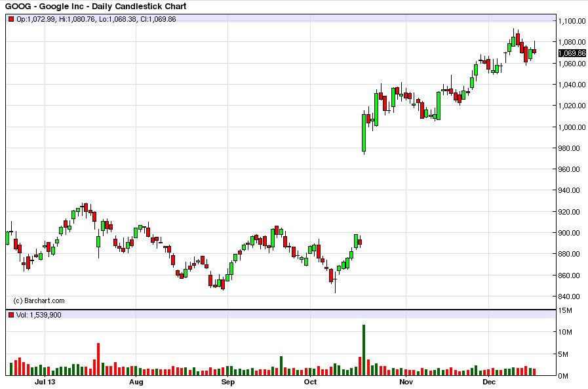This screenshot has height=389, width=588.
Task: Click the 'Nov' date axis label
Action: click(x=406, y=382)
